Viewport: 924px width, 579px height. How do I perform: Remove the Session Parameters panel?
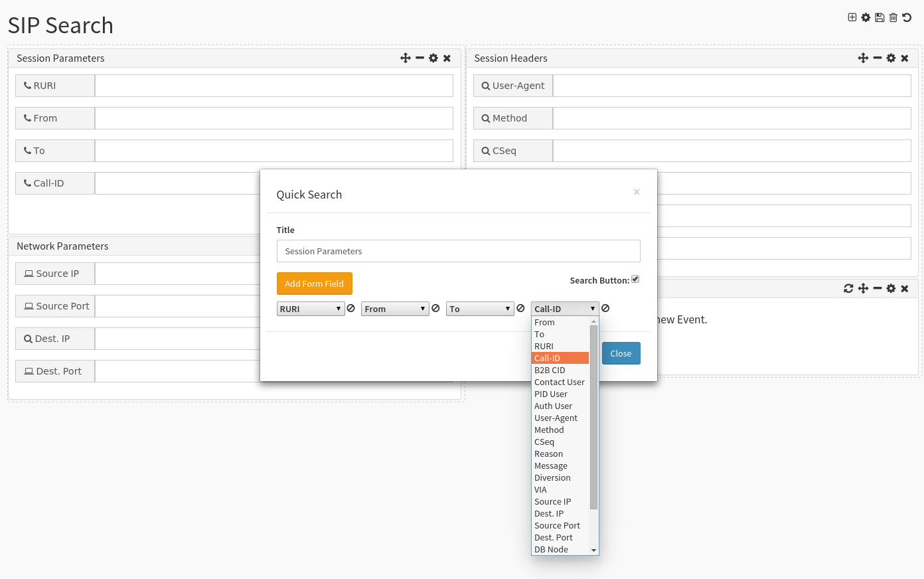[447, 58]
